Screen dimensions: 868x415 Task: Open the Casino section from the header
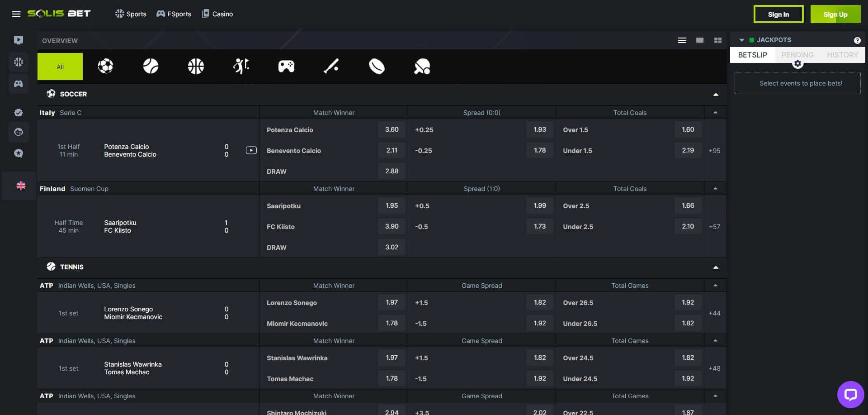click(217, 14)
